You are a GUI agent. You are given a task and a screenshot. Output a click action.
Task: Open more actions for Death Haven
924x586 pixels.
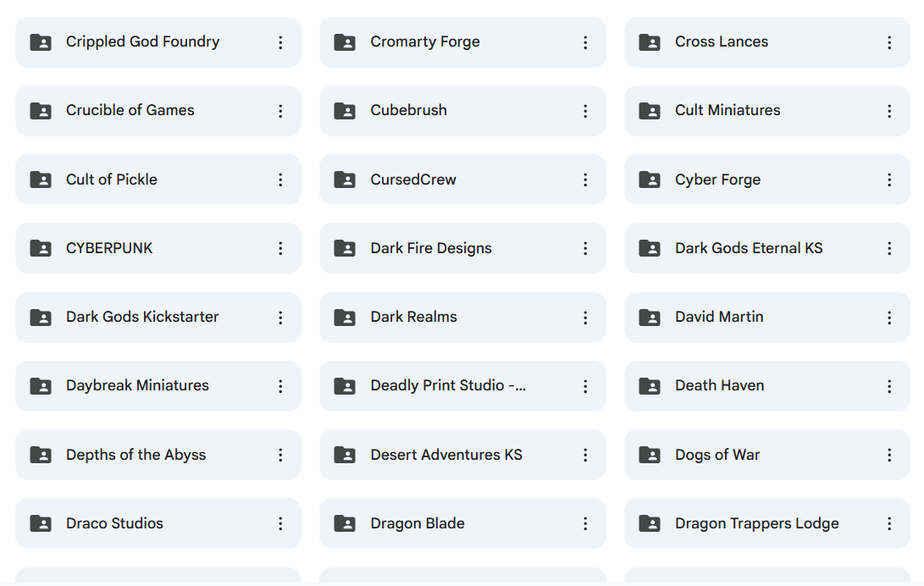[889, 386]
